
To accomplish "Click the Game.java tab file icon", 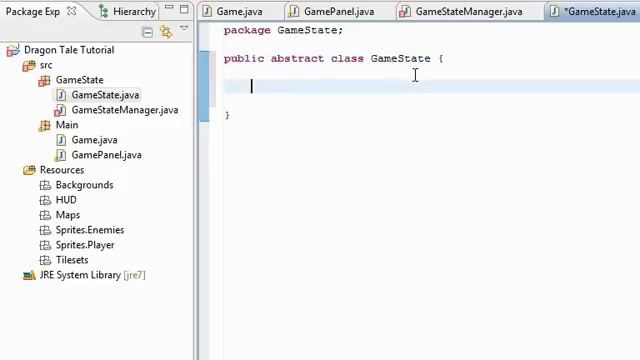I will tap(207, 11).
